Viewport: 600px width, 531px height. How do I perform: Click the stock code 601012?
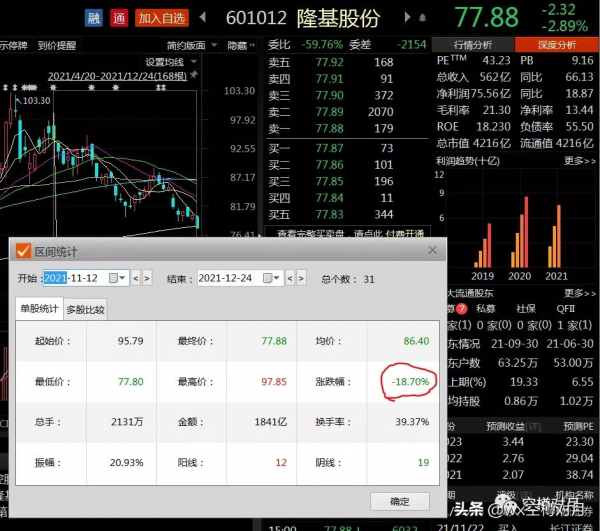[256, 18]
